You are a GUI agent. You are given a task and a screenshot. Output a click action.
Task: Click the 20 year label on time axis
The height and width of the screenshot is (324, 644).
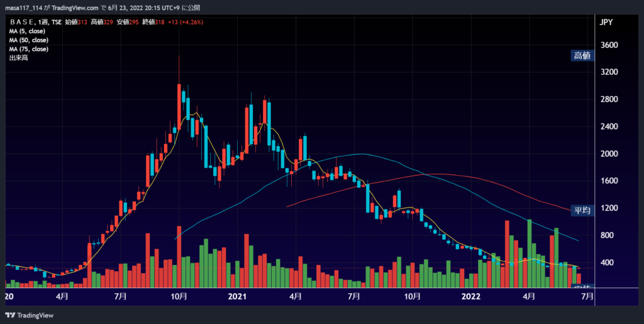[9, 296]
